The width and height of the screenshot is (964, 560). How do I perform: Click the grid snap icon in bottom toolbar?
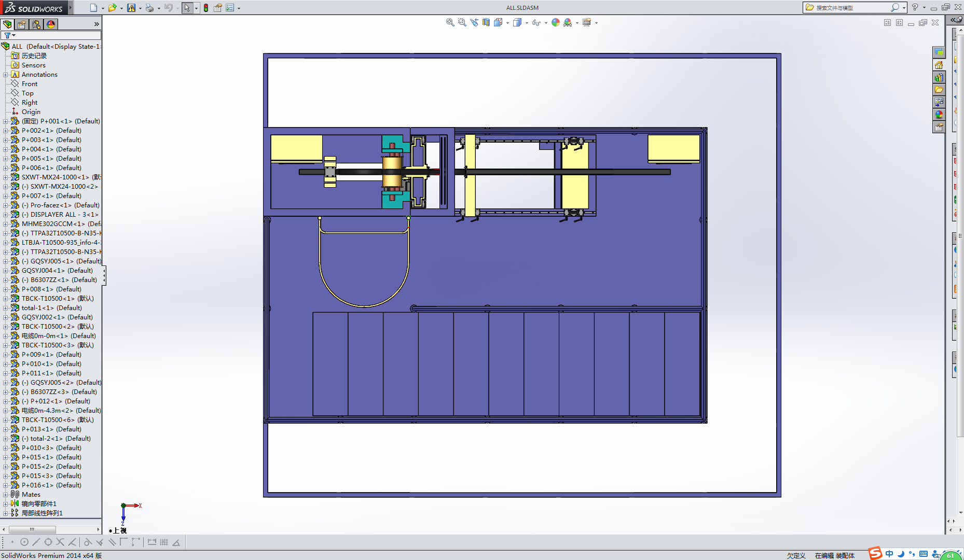(x=164, y=542)
